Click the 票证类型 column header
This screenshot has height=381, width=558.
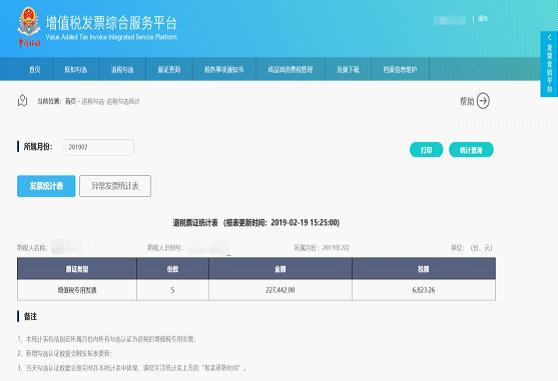pos(77,269)
